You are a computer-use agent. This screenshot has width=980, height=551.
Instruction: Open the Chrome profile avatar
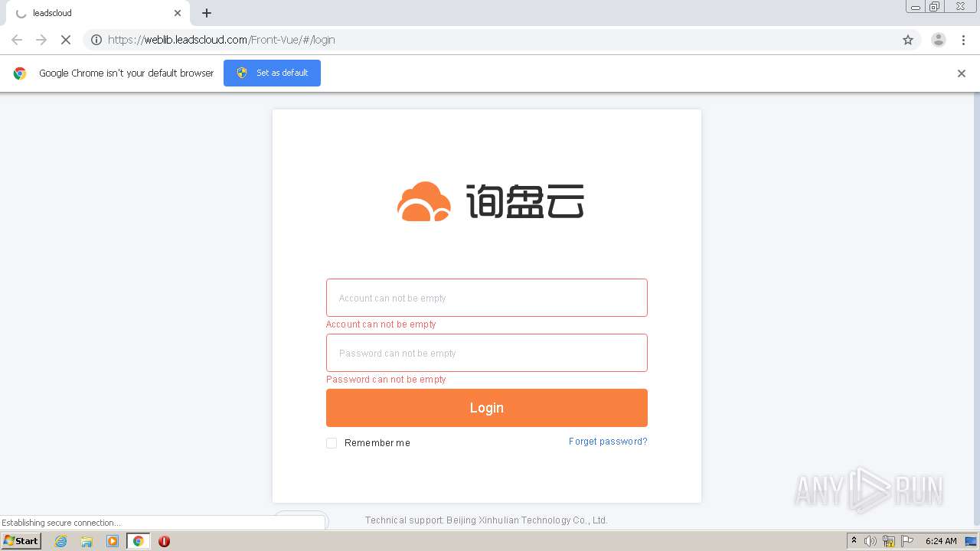(939, 40)
